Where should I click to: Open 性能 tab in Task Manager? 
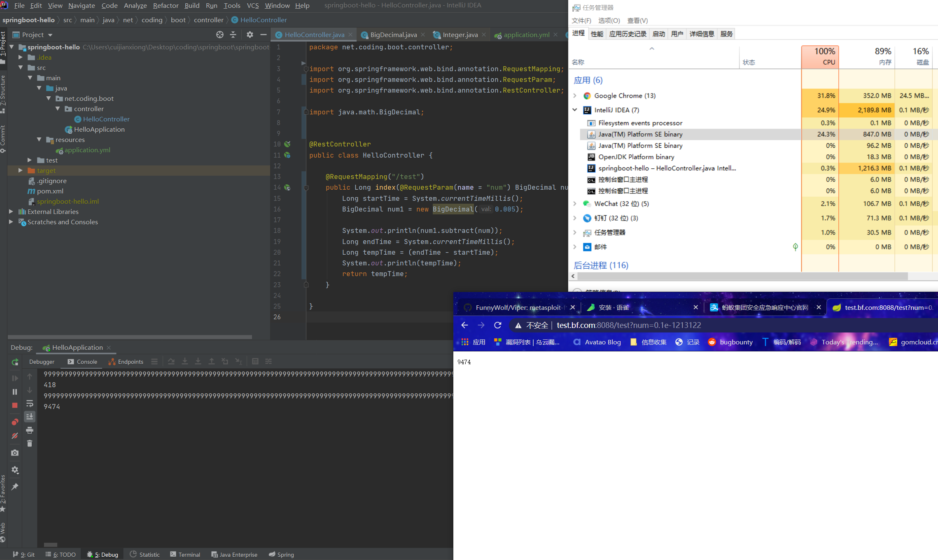point(597,34)
